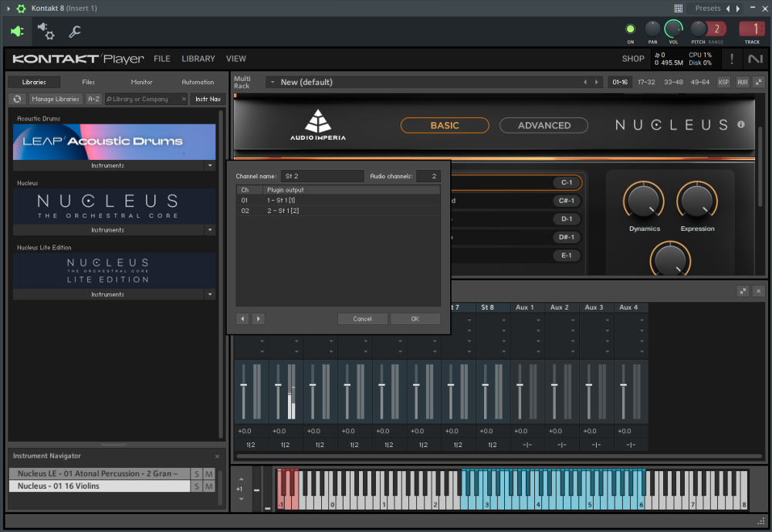Open the presets grid icon
The image size is (772, 532).
point(678,8)
